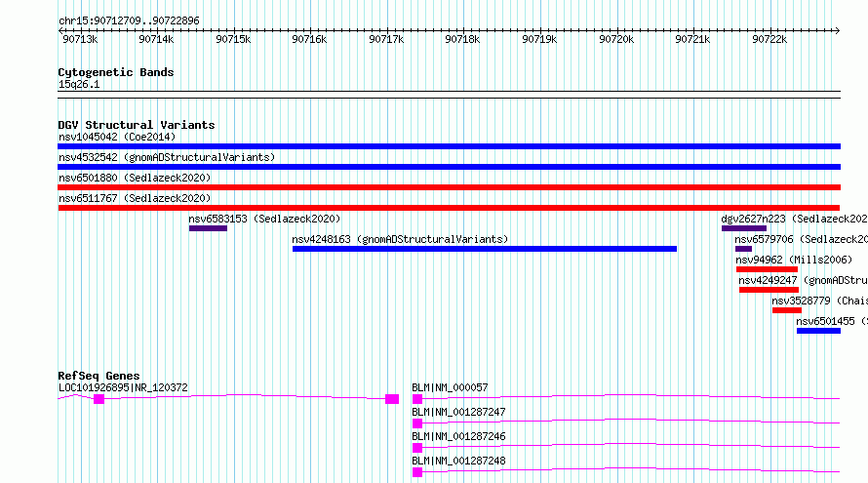Open the nsv6511767 (Sedlazeck2020) label
Viewport: 868px width, 483px height.
pyautogui.click(x=135, y=198)
